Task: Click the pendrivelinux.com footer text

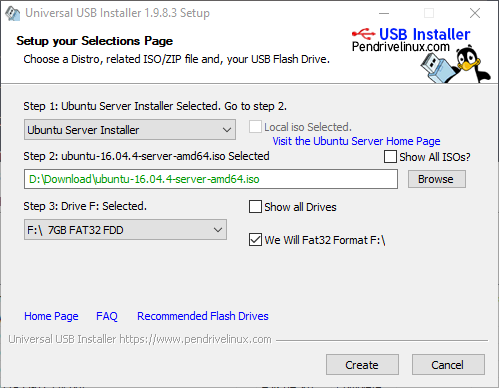Action: pos(140,339)
